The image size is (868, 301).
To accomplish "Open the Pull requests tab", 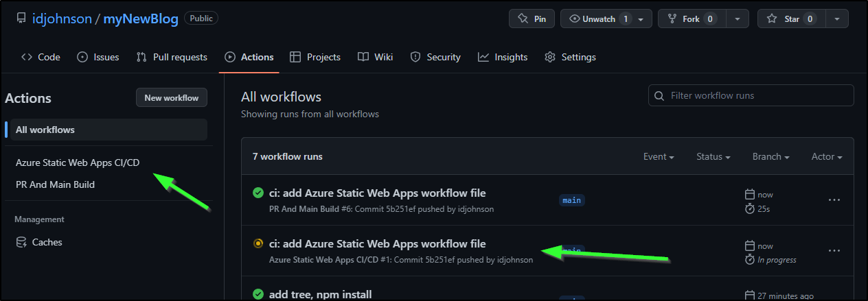I will click(x=172, y=57).
